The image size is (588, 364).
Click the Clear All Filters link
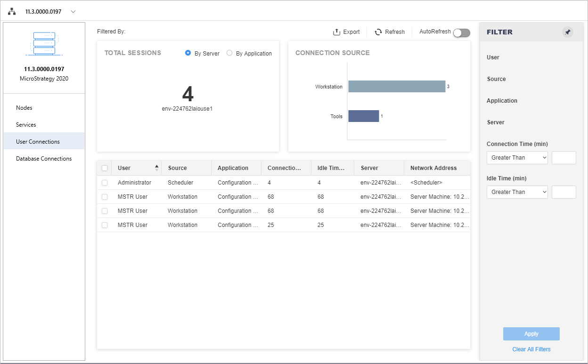pyautogui.click(x=531, y=349)
